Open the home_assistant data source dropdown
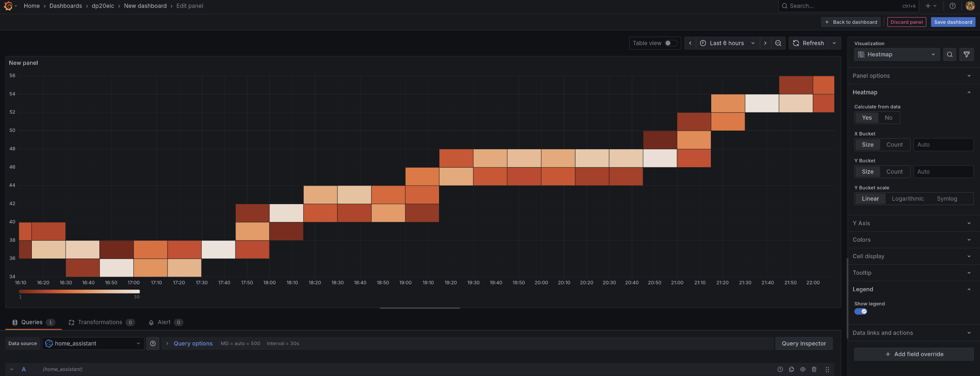Image resolution: width=980 pixels, height=376 pixels. tap(93, 343)
